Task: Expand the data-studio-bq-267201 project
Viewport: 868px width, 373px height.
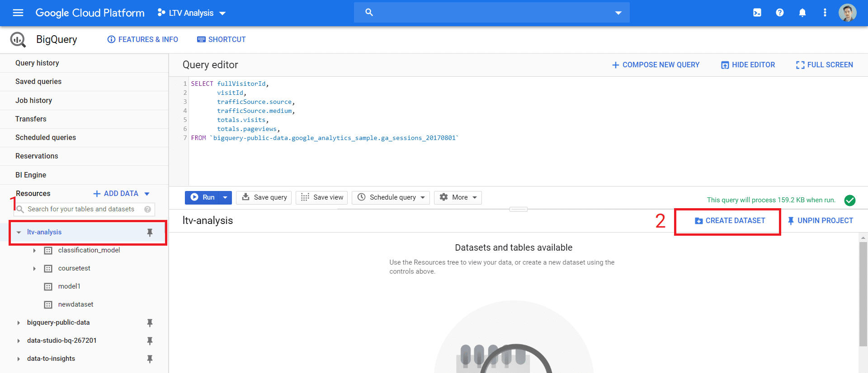Action: (19, 340)
